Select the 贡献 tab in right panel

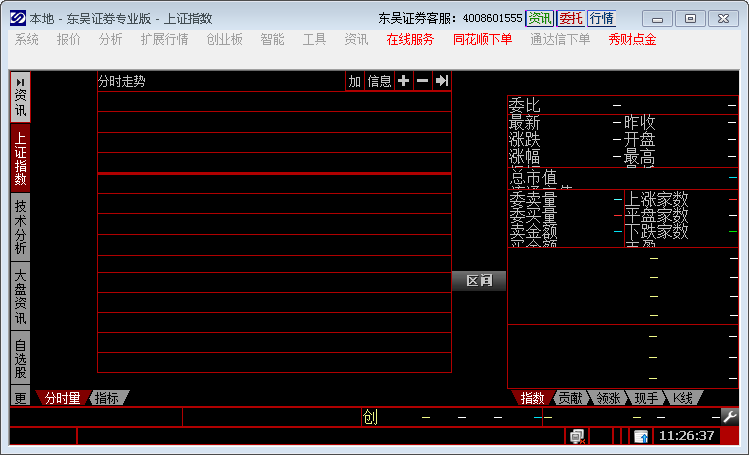pos(570,398)
